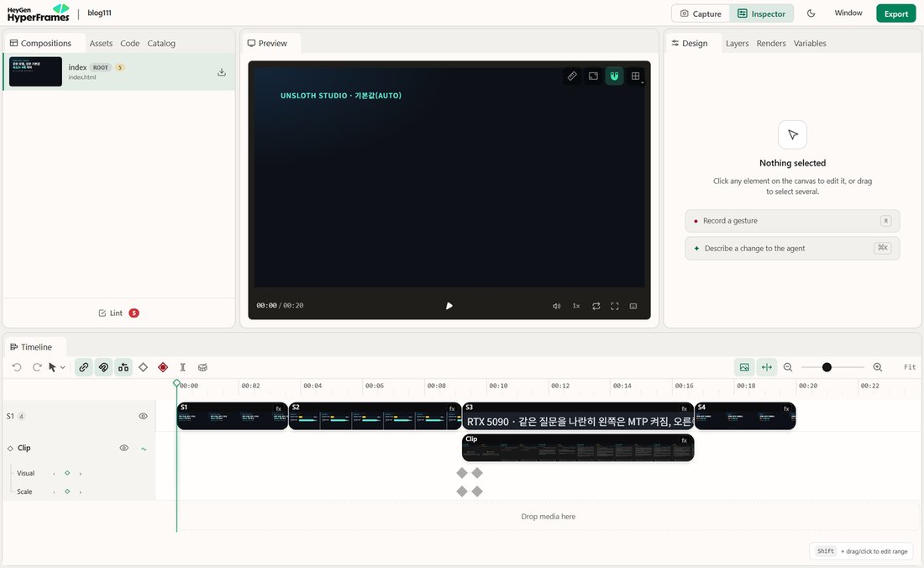
Task: Toggle the link clips chain icon
Action: tap(84, 367)
